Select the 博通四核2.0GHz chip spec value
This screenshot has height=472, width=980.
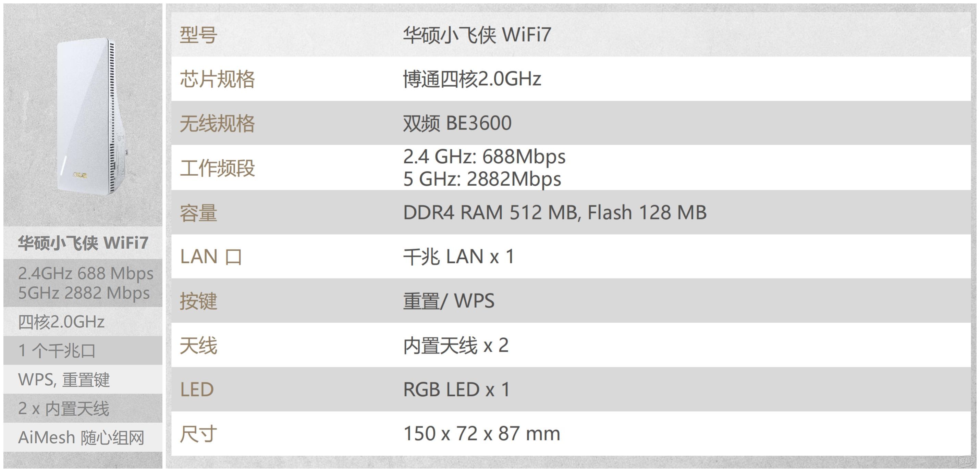pos(472,79)
